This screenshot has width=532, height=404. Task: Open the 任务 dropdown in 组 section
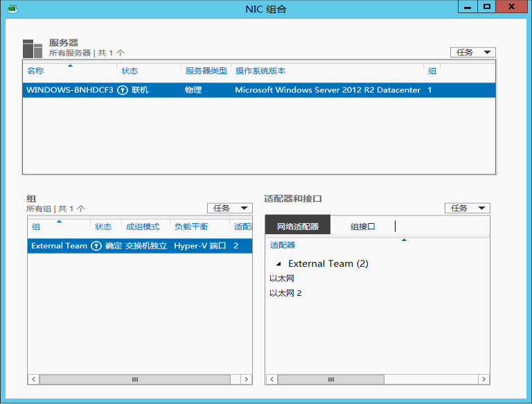click(x=230, y=208)
